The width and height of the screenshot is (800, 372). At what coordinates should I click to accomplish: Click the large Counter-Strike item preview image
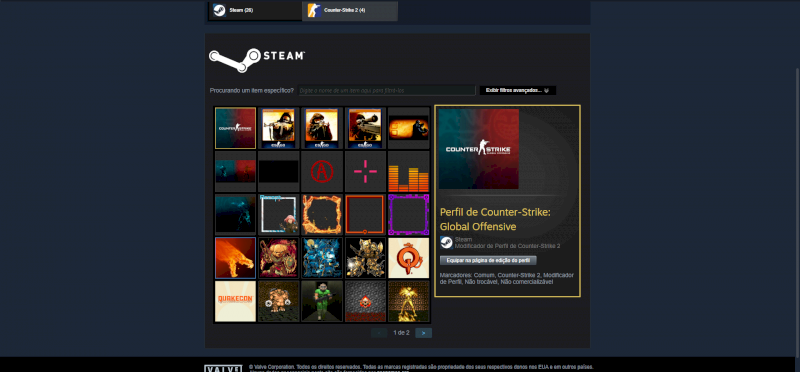coord(479,149)
